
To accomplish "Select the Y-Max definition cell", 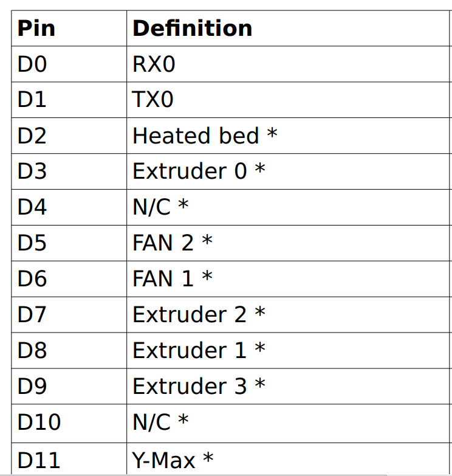I will coord(173,460).
